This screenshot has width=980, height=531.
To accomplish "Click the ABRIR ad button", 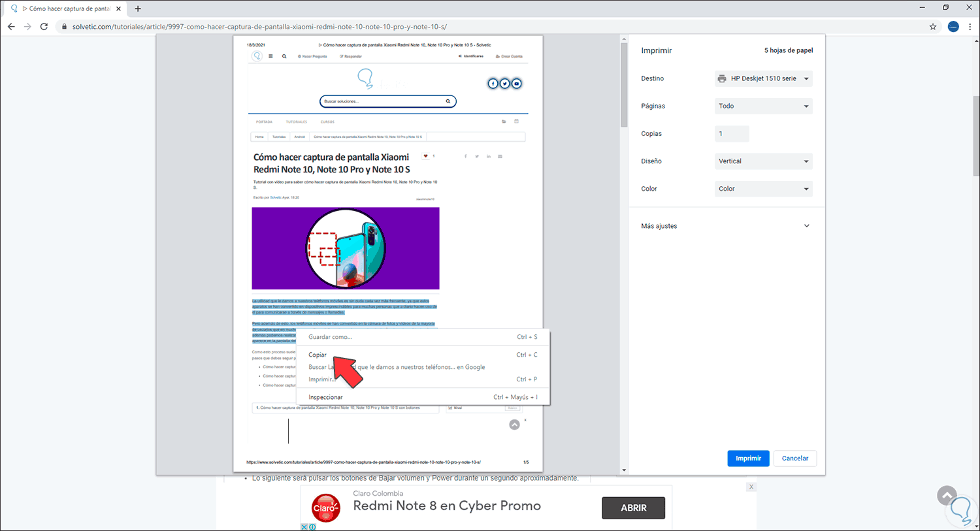I will tap(633, 507).
